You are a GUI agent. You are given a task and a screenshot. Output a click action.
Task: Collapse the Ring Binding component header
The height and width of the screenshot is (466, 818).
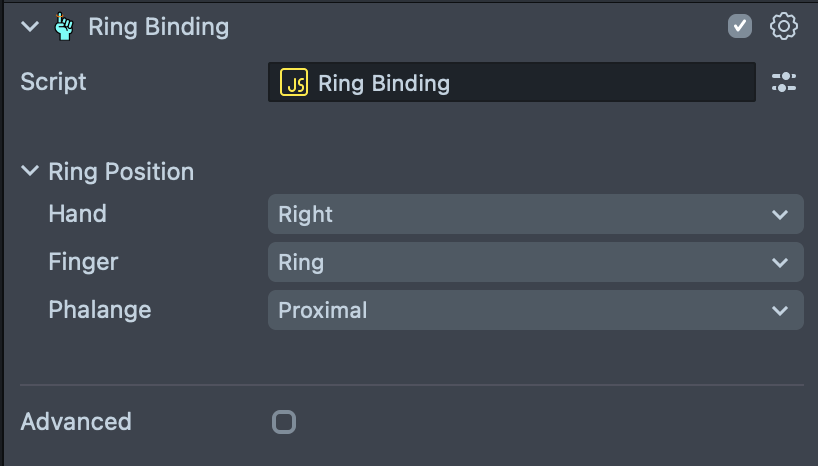30,27
